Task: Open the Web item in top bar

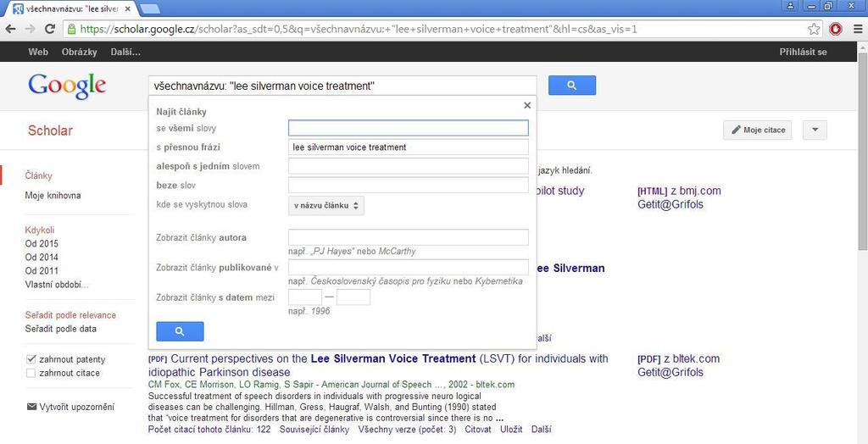Action: click(x=38, y=52)
